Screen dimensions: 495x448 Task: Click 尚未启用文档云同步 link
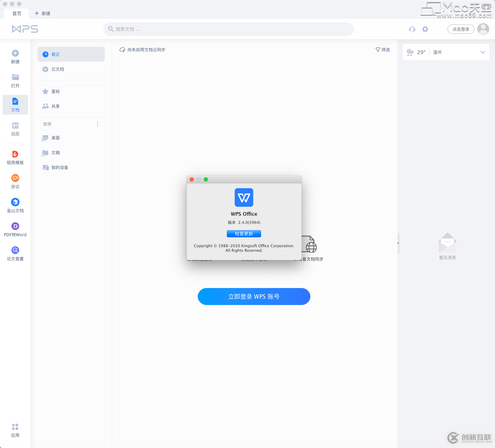tap(146, 50)
